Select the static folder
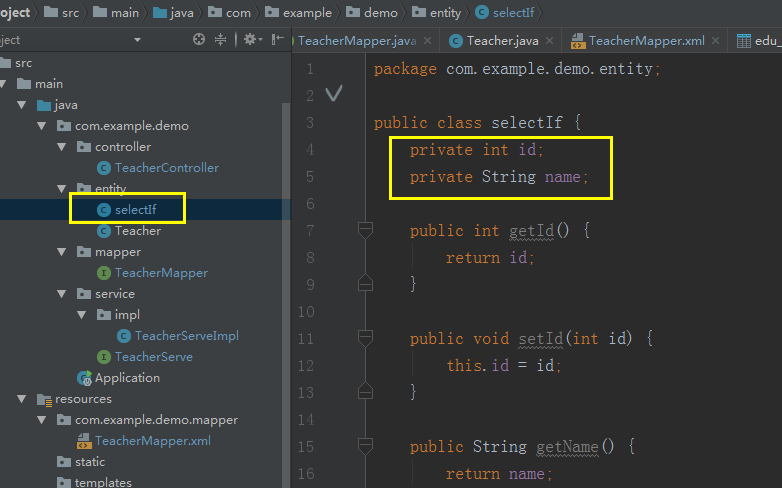Screen dimensions: 782x488 pyautogui.click(x=90, y=462)
